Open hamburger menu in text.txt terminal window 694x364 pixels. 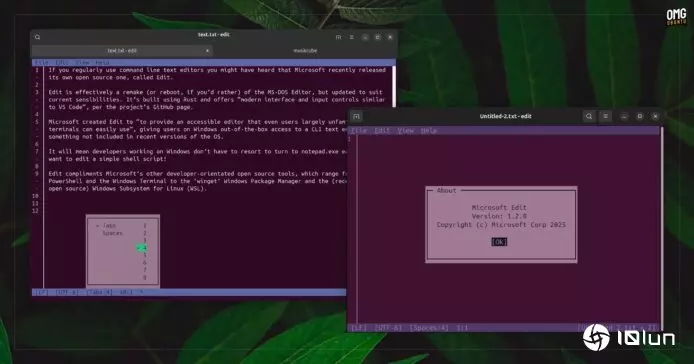click(x=351, y=37)
